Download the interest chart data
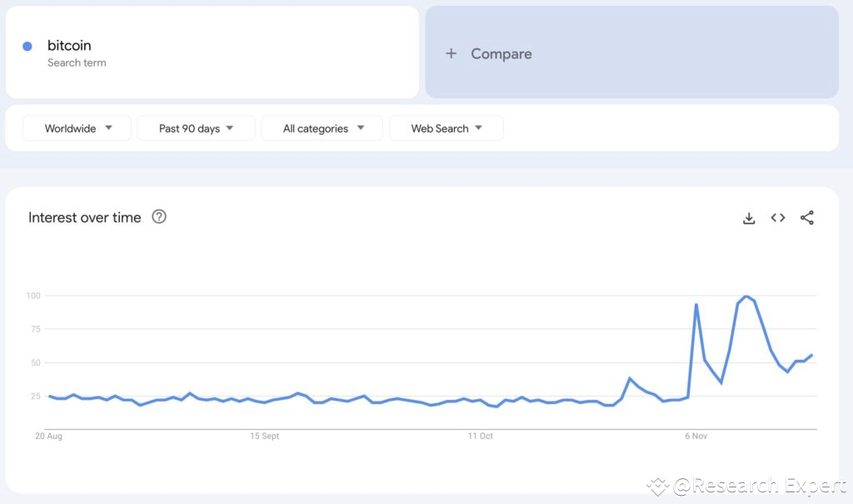 click(749, 218)
